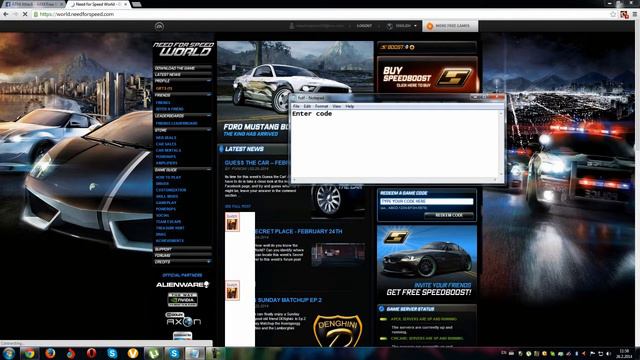Click the Need for Speed World logo
Screen dimensions: 640x360
[183, 49]
